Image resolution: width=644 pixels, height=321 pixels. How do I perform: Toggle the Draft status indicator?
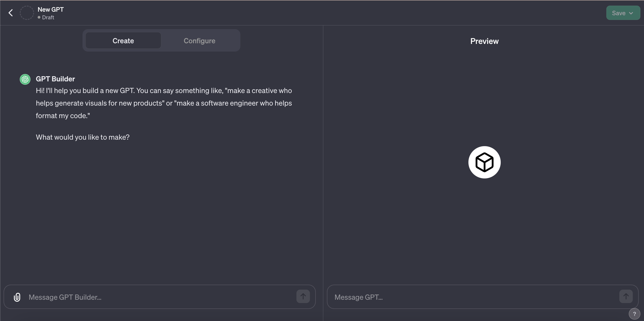(39, 17)
